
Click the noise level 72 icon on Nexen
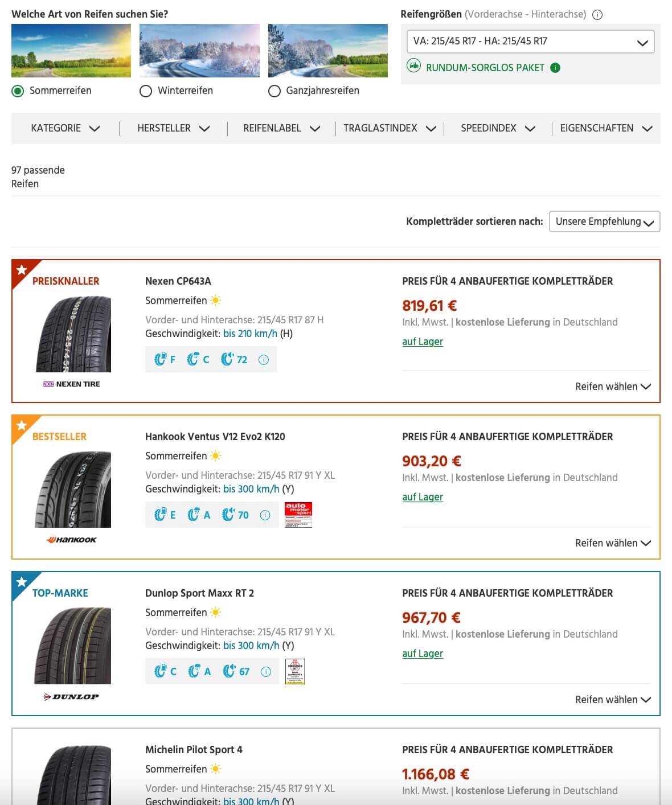[x=234, y=360]
